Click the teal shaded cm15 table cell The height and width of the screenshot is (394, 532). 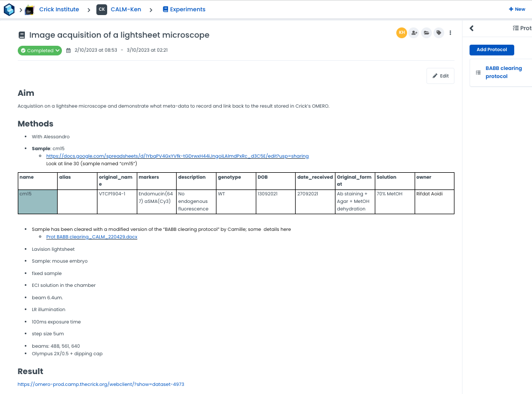click(38, 201)
